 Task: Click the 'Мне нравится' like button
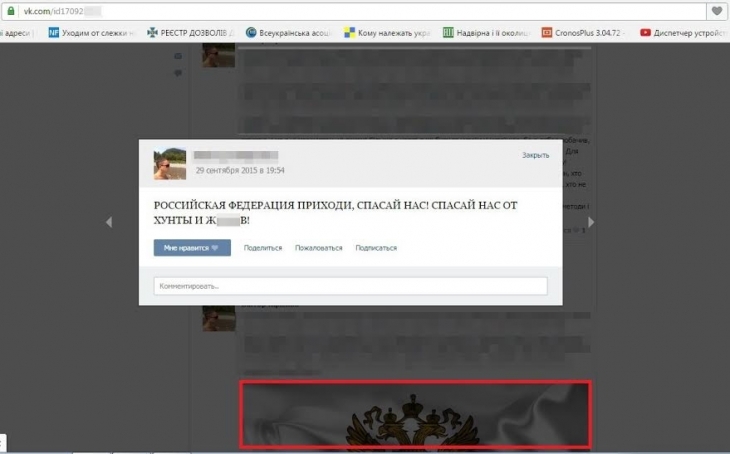(x=192, y=248)
